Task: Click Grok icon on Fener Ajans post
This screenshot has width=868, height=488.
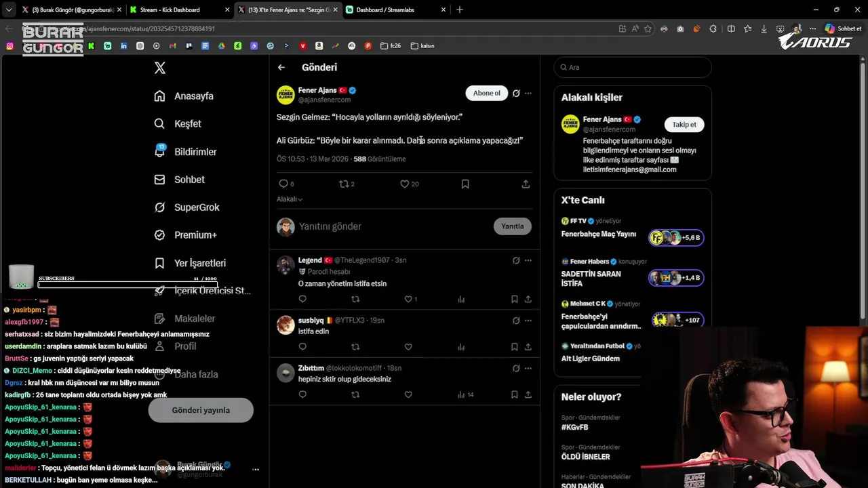Action: [516, 94]
